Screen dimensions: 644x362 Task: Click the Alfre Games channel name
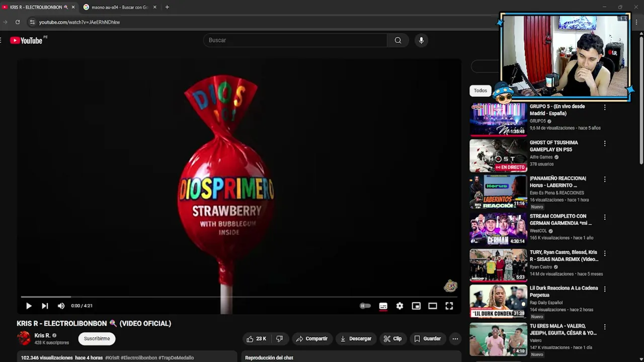pyautogui.click(x=541, y=157)
